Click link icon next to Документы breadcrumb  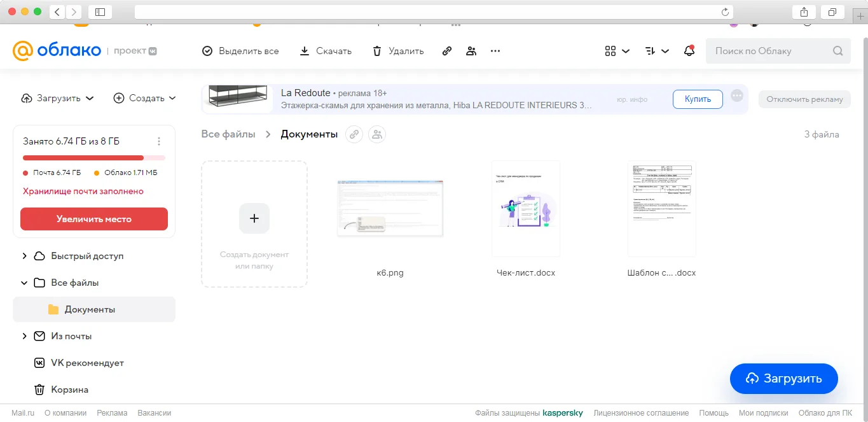(354, 134)
